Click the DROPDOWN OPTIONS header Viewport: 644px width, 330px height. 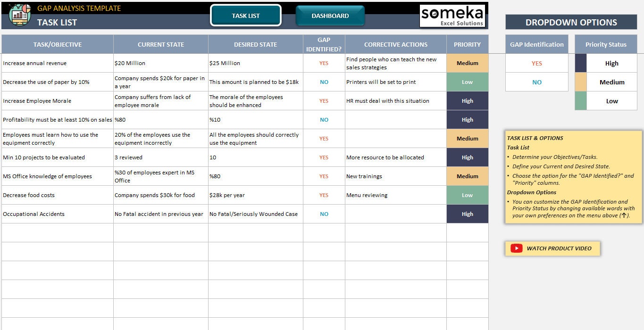coord(570,22)
